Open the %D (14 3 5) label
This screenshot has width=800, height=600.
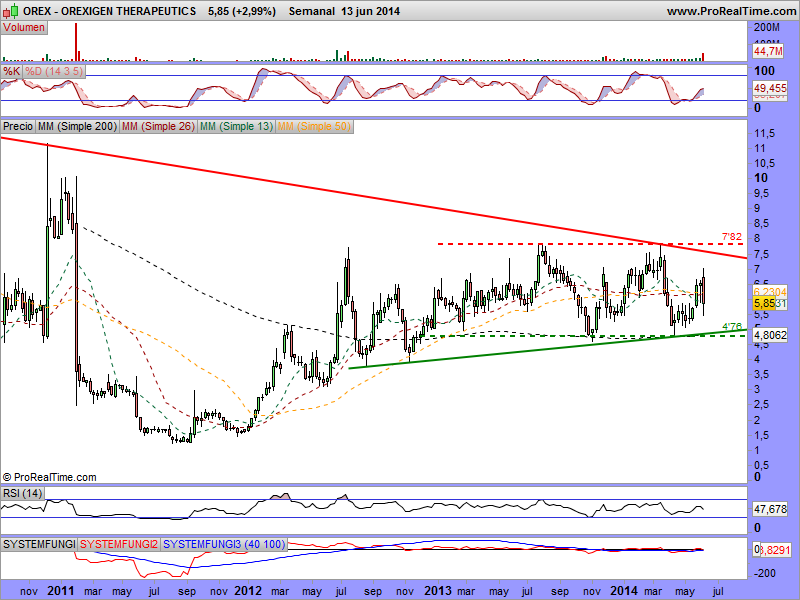coord(54,71)
